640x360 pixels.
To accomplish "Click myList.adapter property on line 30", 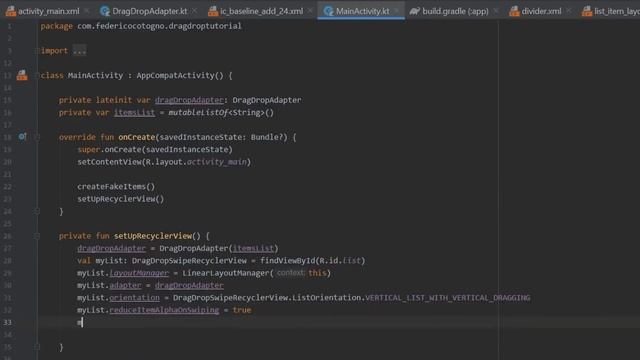I will tap(125, 285).
